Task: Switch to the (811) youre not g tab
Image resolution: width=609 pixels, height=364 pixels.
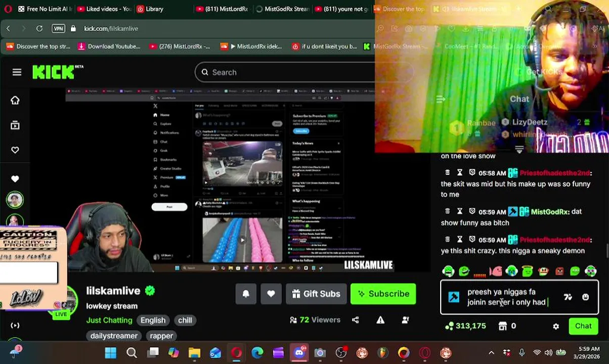Action: [x=341, y=9]
